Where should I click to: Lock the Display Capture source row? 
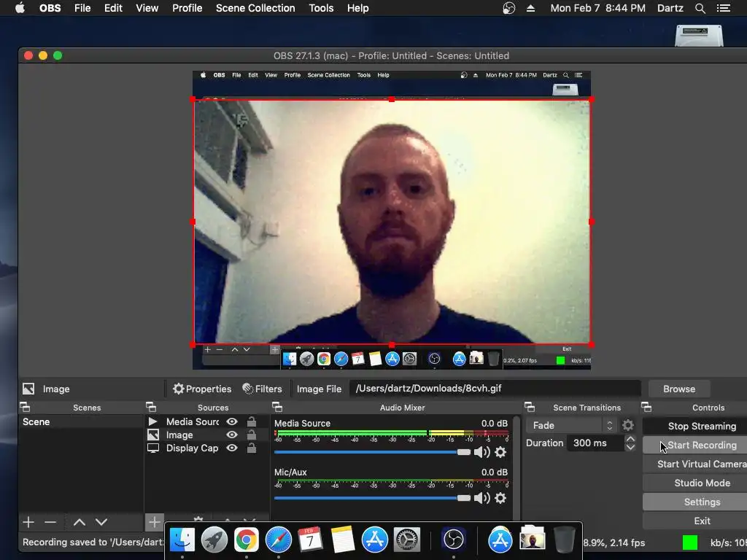coord(251,448)
